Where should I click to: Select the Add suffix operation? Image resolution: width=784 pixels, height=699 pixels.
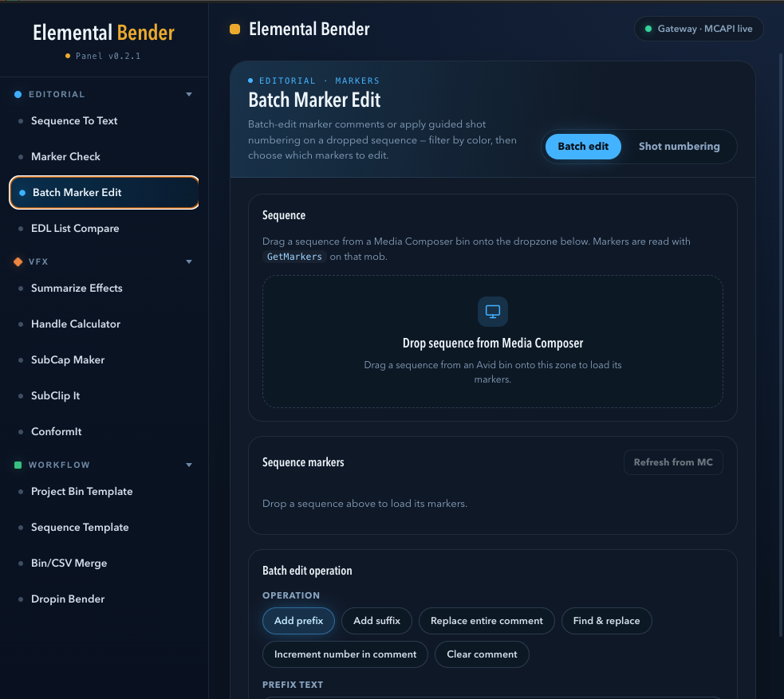pos(376,621)
